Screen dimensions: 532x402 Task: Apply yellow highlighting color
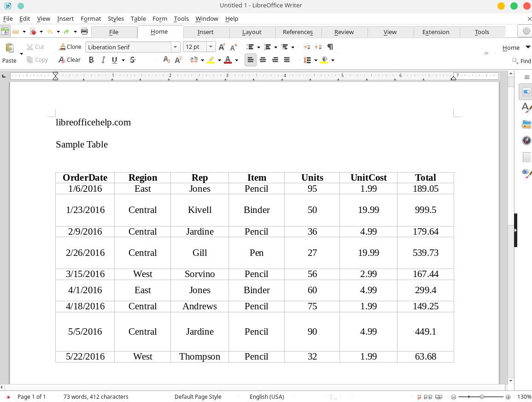click(211, 60)
